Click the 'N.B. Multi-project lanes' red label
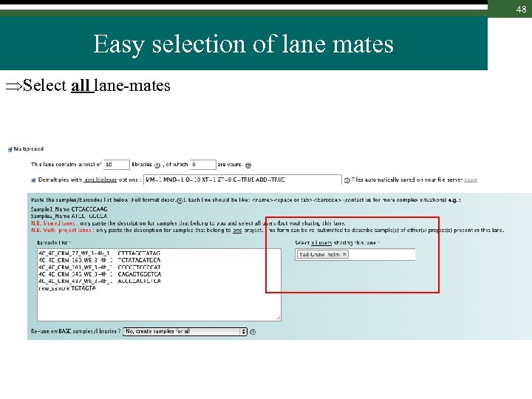 click(61, 230)
